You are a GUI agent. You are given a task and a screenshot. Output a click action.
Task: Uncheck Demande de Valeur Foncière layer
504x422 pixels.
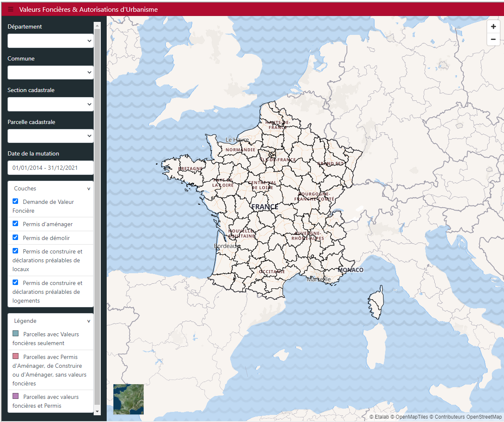(x=16, y=201)
